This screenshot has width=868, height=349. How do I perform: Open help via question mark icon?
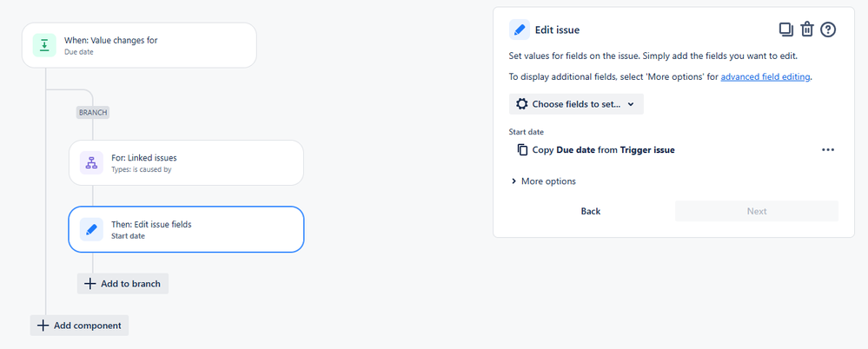(x=827, y=30)
